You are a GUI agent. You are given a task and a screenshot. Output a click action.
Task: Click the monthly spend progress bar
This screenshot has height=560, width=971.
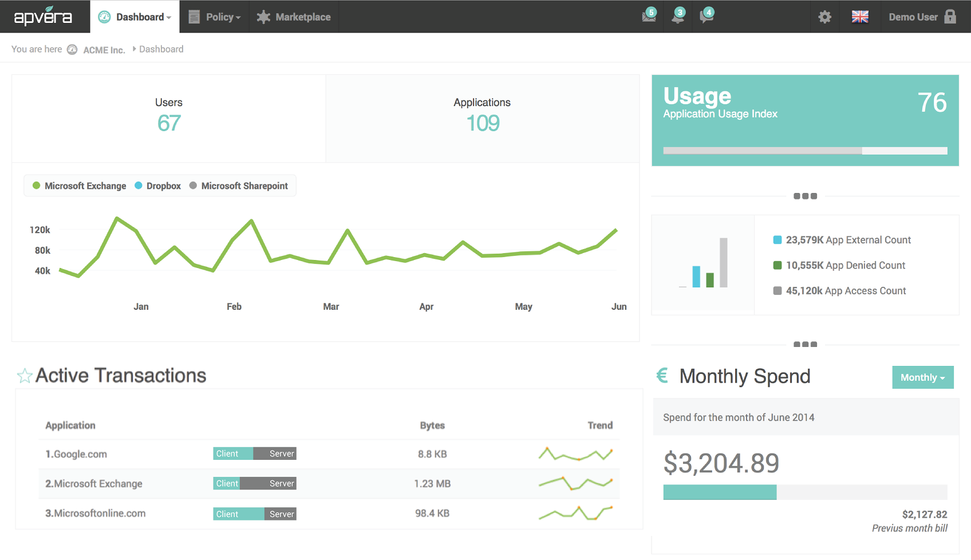[805, 492]
